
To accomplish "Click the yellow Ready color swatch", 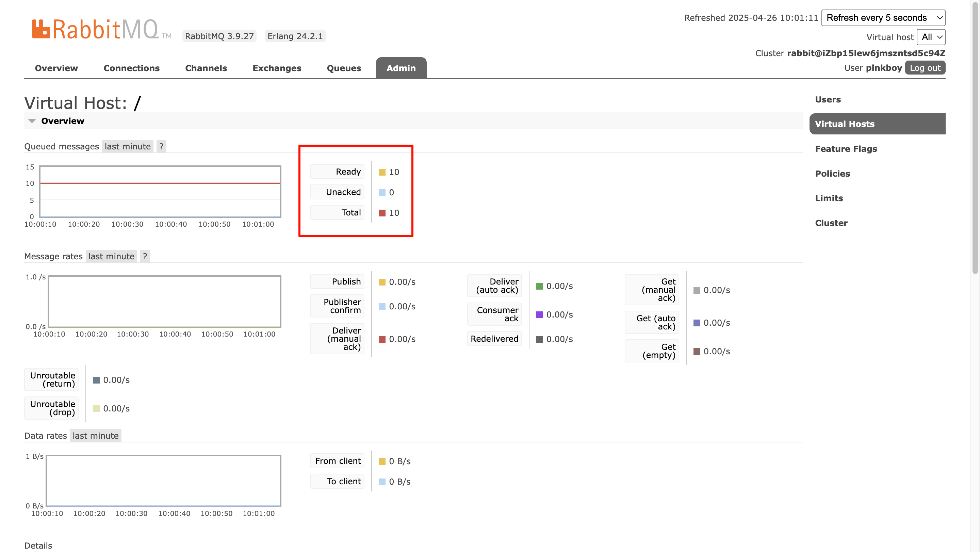I will click(x=382, y=172).
